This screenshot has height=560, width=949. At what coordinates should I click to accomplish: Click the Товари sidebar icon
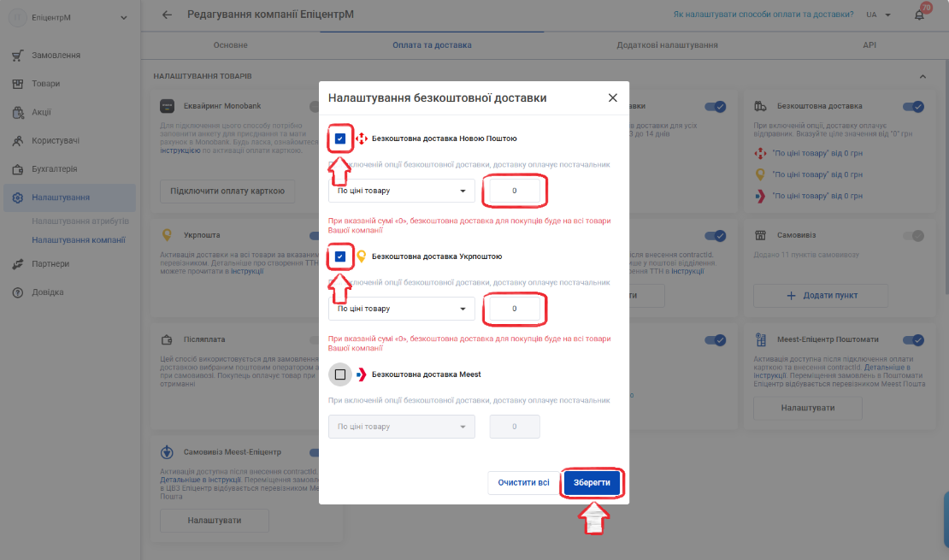click(18, 84)
